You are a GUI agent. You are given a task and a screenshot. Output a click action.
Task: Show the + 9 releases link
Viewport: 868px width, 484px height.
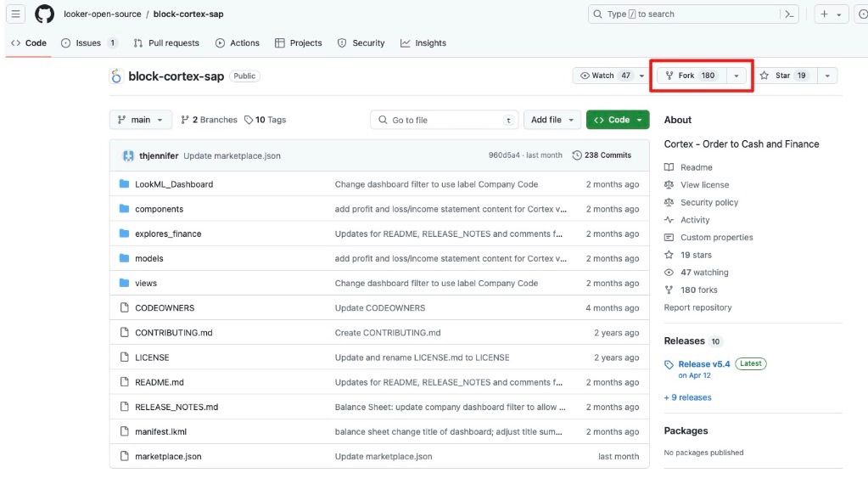coord(687,397)
